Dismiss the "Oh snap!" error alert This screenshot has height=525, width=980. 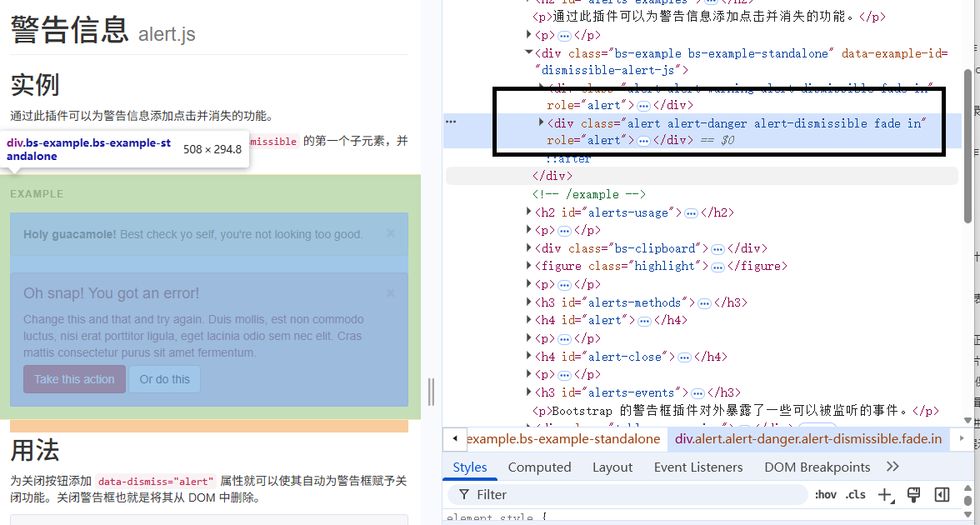tap(391, 292)
